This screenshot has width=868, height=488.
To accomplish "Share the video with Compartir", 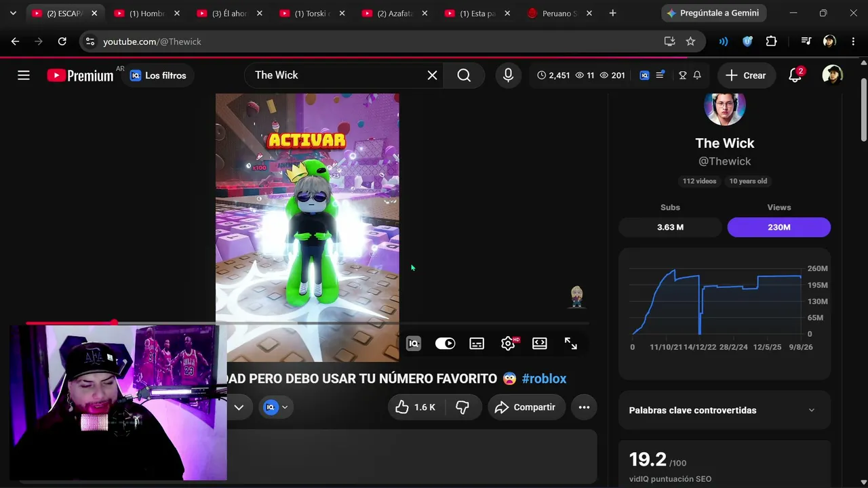I will (526, 407).
